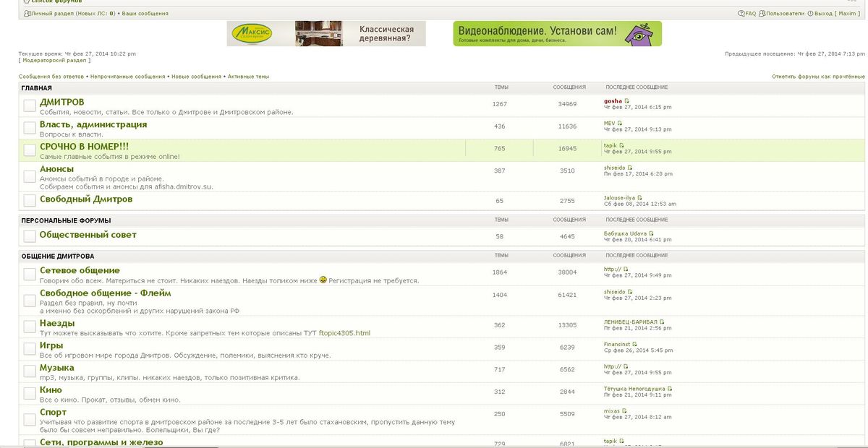Log out using Выход [ Maxim ]
Image resolution: width=868 pixels, height=448 pixels.
(836, 14)
